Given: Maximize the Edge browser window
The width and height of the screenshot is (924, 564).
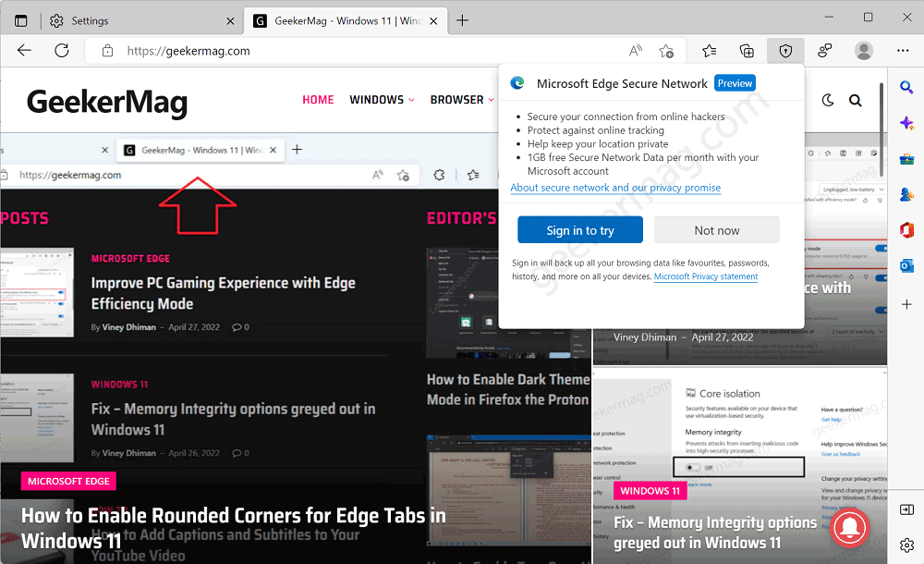Looking at the screenshot, I should 868,18.
